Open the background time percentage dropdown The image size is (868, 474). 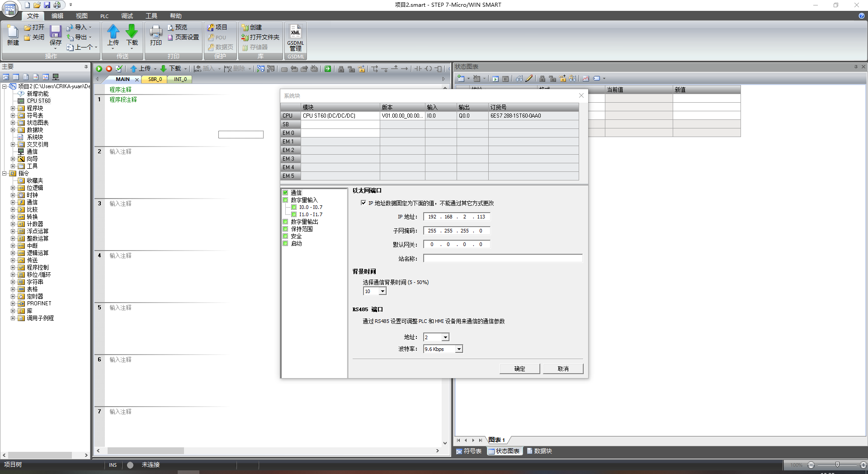point(382,291)
